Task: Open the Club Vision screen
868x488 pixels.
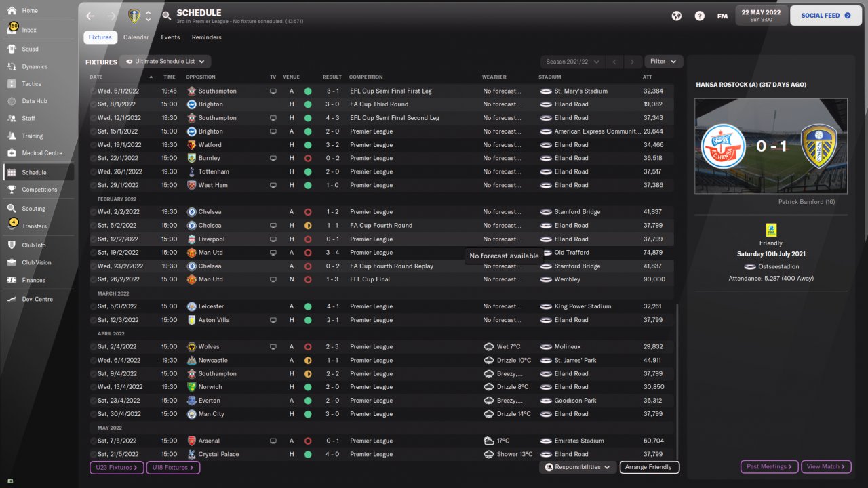Action: point(37,262)
